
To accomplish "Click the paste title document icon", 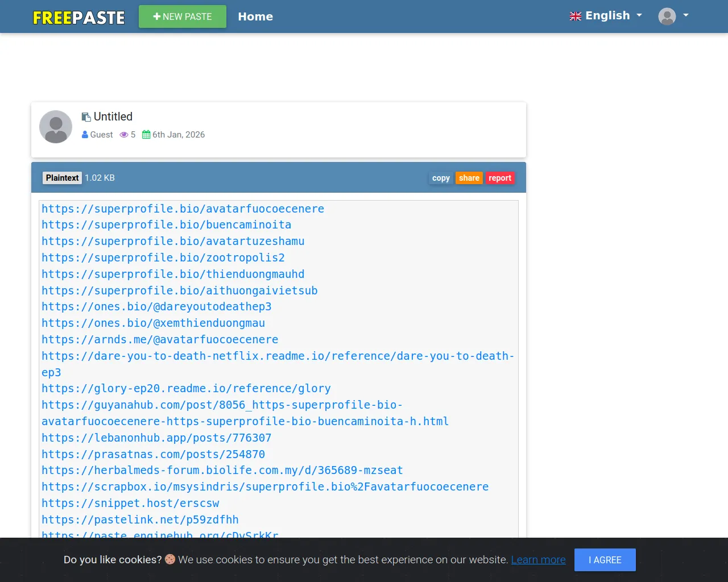I will [x=86, y=117].
